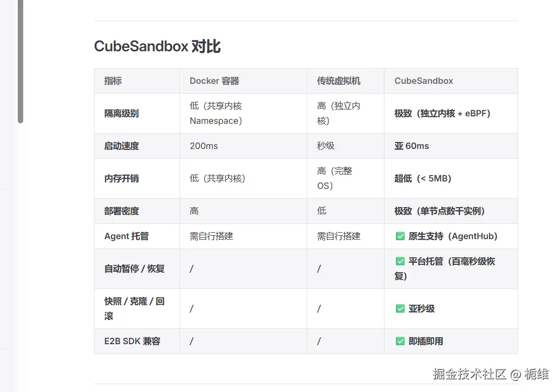The image size is (560, 392).
Task: Click the green check beside "平台托管"
Action: pos(400,261)
